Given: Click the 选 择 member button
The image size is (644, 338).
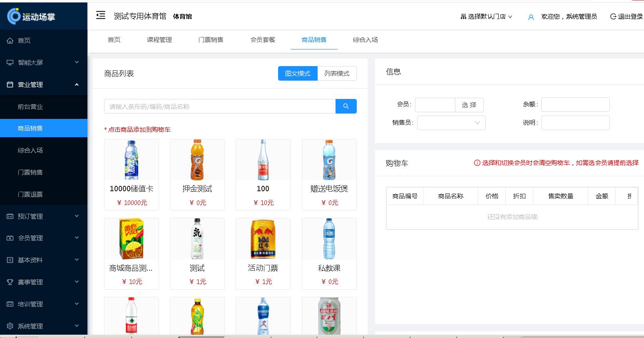Looking at the screenshot, I should click(x=469, y=105).
